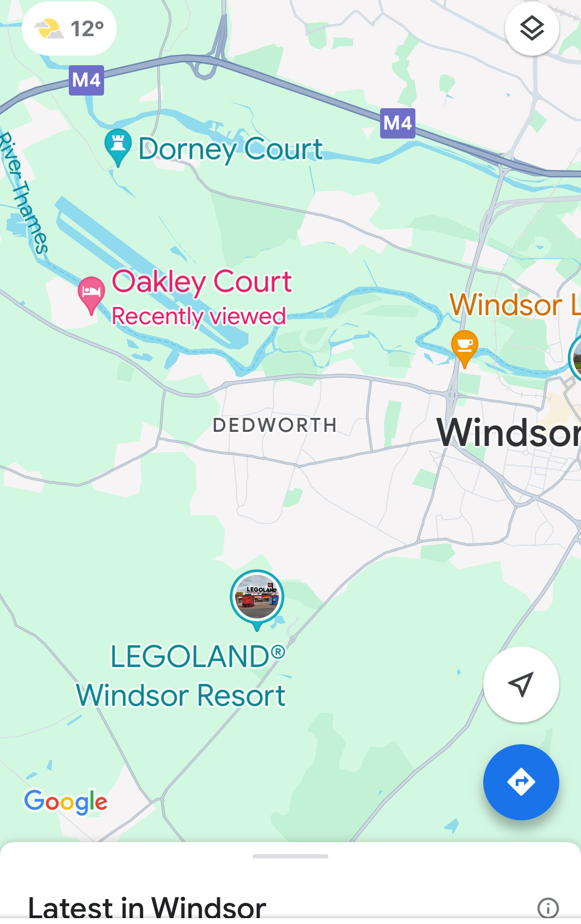Click the Dorney Court text label
The image size is (581, 924).
[231, 149]
